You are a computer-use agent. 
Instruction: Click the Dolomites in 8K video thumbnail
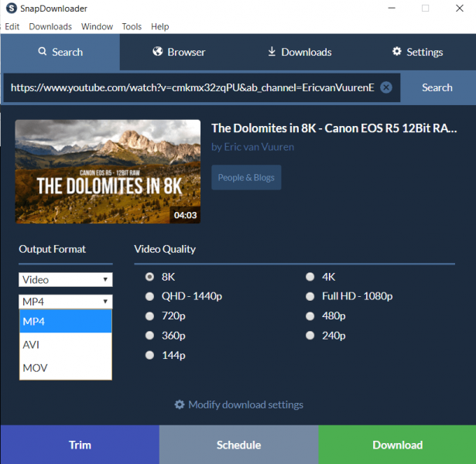[x=108, y=172]
